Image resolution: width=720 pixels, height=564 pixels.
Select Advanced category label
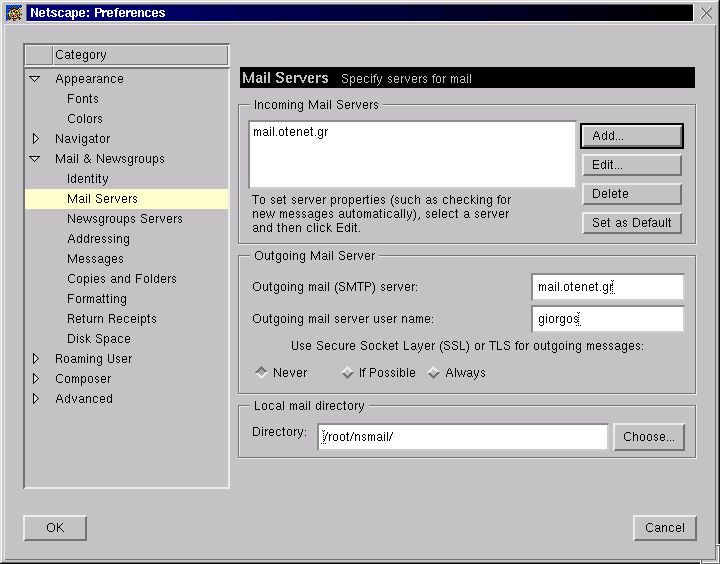(x=84, y=399)
